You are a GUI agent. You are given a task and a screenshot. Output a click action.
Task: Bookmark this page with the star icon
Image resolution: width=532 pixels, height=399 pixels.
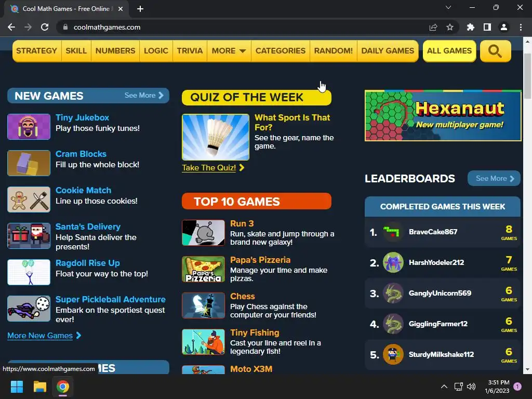pos(450,27)
